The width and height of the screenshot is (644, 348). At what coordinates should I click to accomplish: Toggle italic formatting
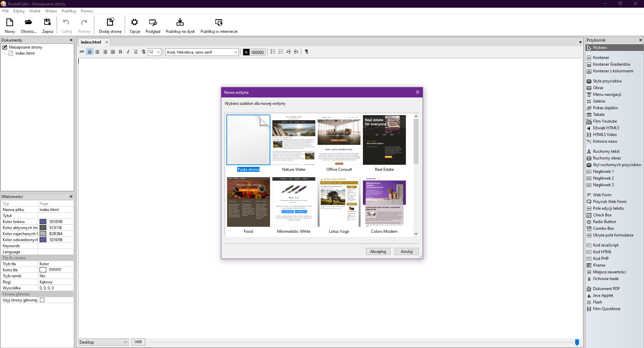[128, 52]
